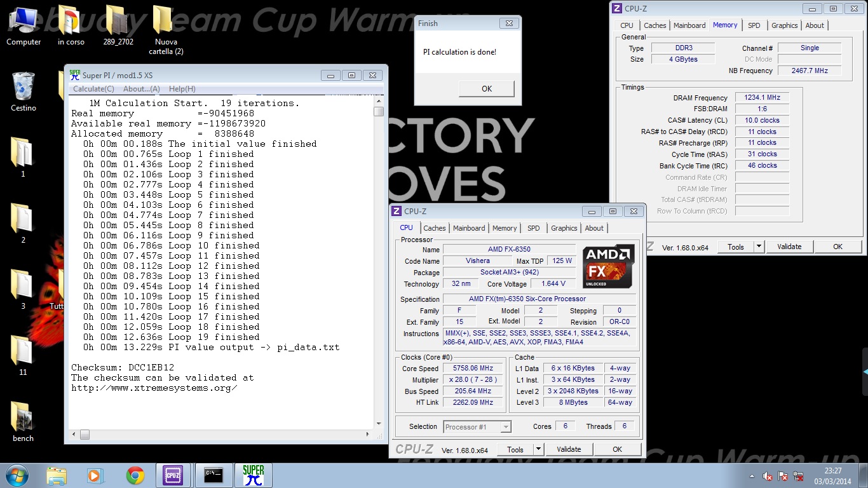Open the bench folder on desktop

[23, 421]
